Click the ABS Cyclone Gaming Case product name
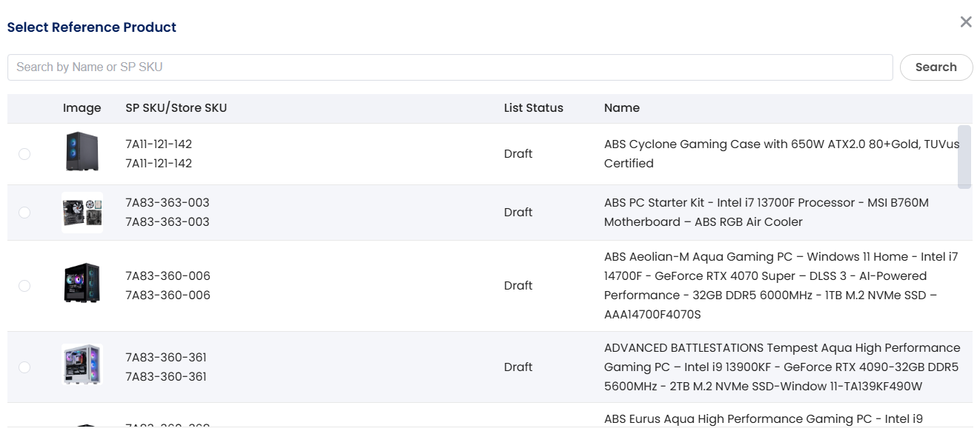Screen dimensions: 980x434 coord(782,154)
